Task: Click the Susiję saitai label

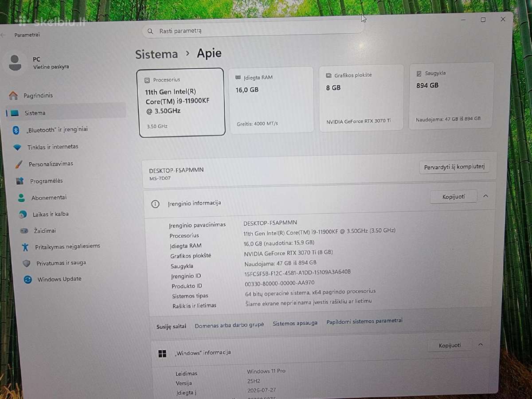Action: click(x=171, y=327)
